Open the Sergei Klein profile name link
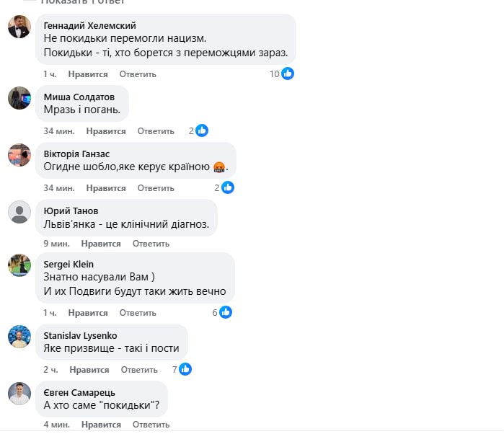This screenshot has height=434, width=504. [x=68, y=265]
